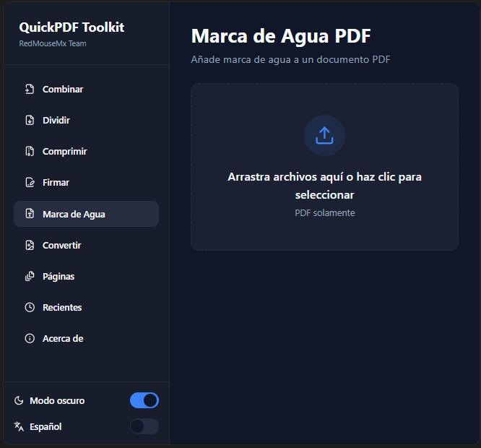Open the Acerca de page
This screenshot has width=481, height=448.
(63, 339)
